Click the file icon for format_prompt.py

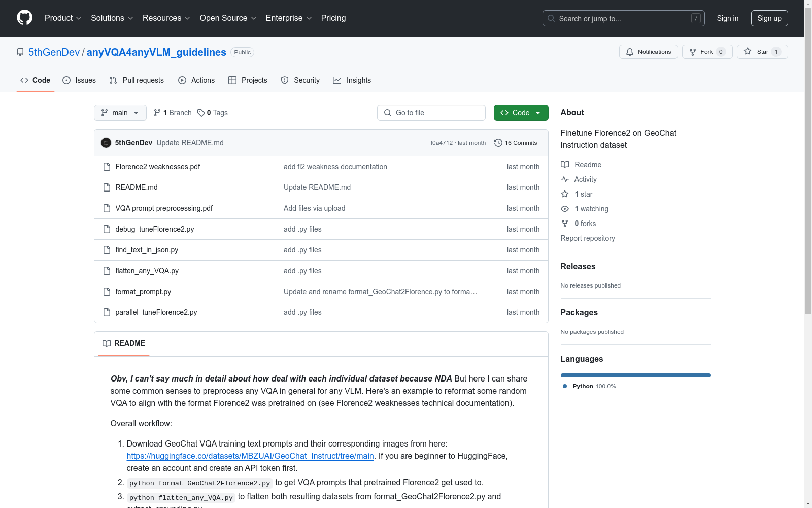pos(107,292)
